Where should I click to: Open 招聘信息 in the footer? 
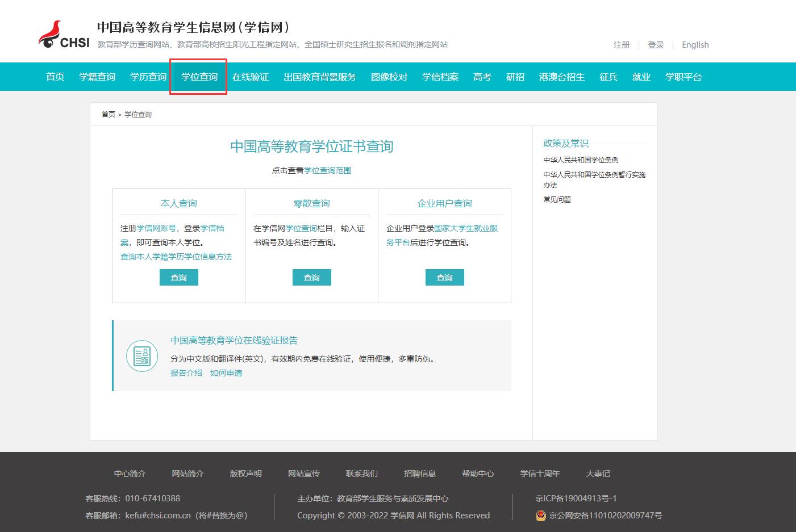(420, 474)
